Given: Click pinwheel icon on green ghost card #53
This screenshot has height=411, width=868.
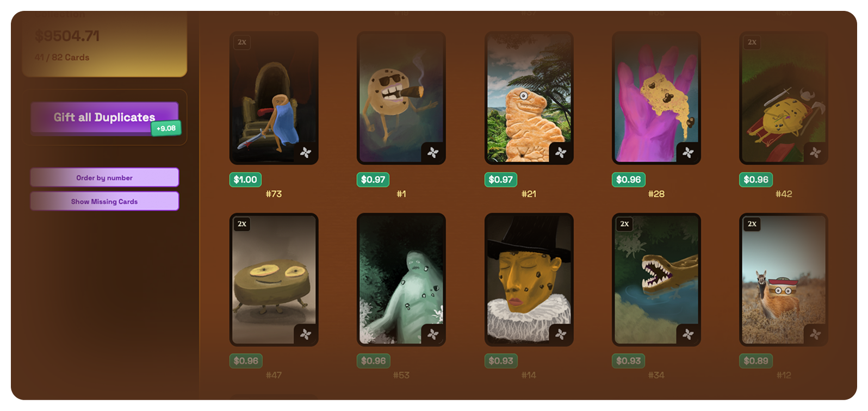Looking at the screenshot, I should (433, 334).
